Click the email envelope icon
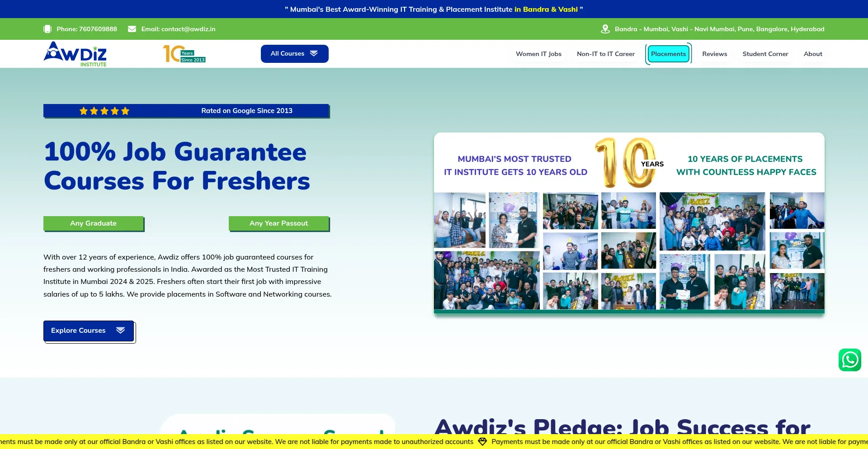This screenshot has height=449, width=868. [x=132, y=29]
